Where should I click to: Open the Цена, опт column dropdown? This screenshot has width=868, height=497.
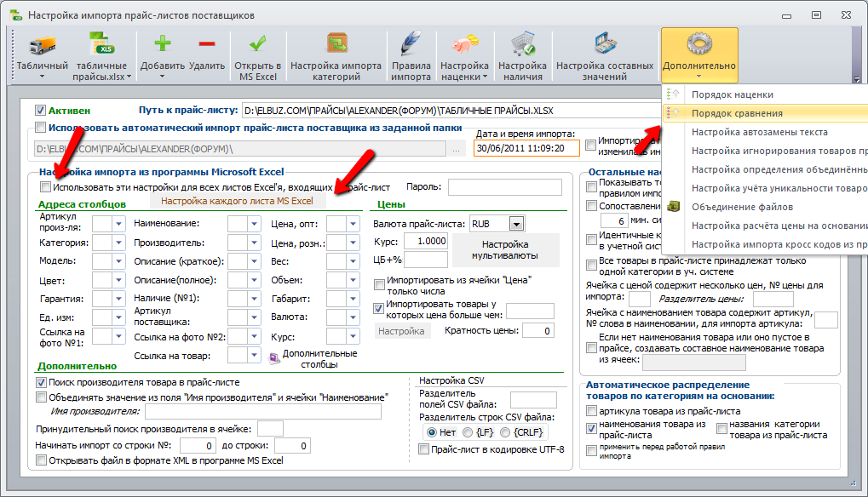coord(354,223)
